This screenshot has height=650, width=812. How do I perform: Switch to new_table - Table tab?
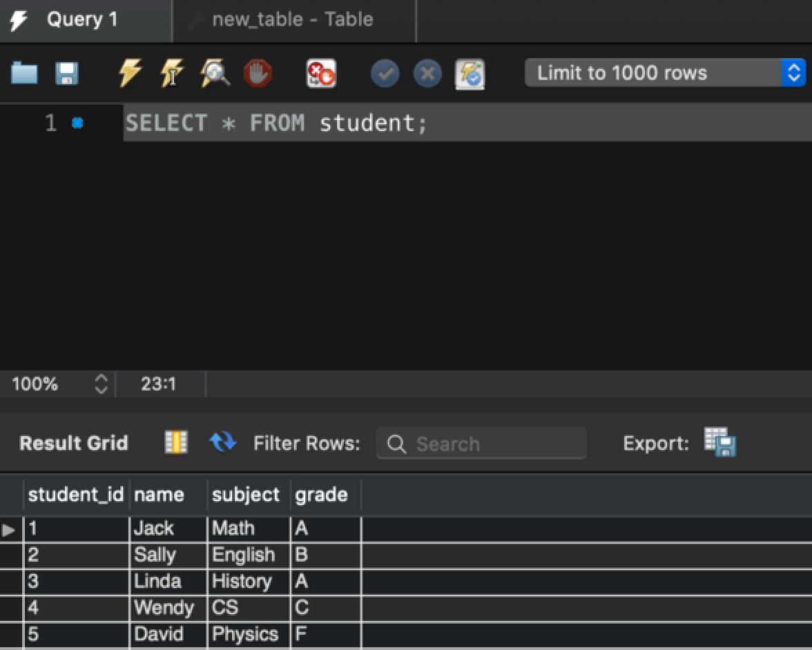point(293,21)
